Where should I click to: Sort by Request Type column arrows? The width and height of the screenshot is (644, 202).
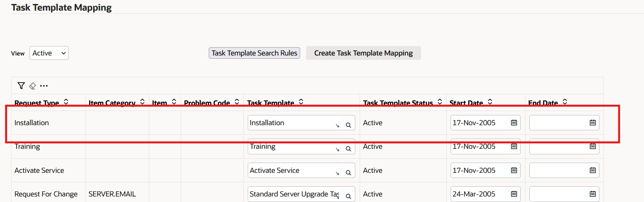(66, 102)
